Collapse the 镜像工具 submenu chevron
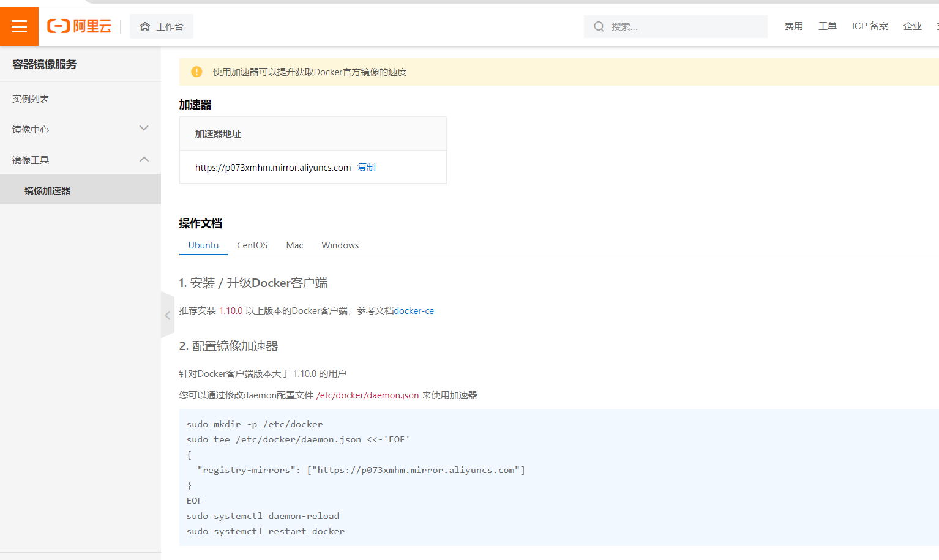The image size is (939, 560). (144, 159)
